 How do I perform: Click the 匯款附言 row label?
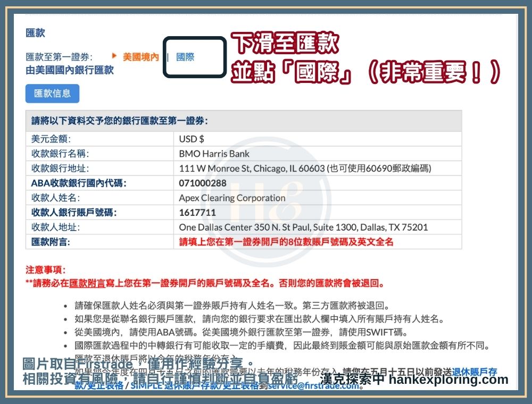click(51, 242)
